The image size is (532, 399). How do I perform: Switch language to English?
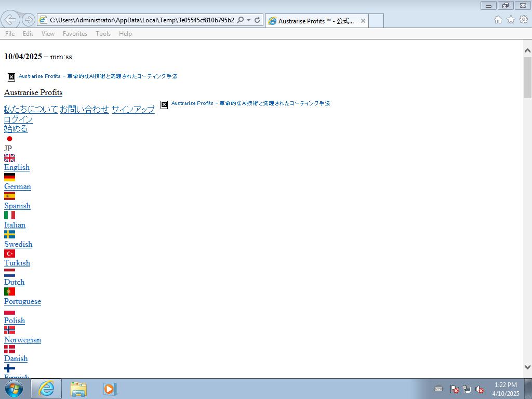pos(17,167)
